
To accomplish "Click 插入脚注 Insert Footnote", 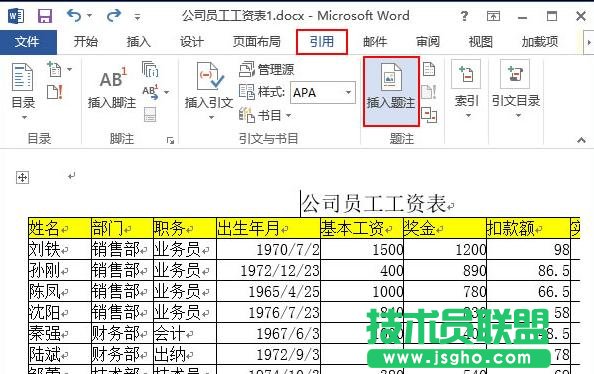I will point(111,88).
